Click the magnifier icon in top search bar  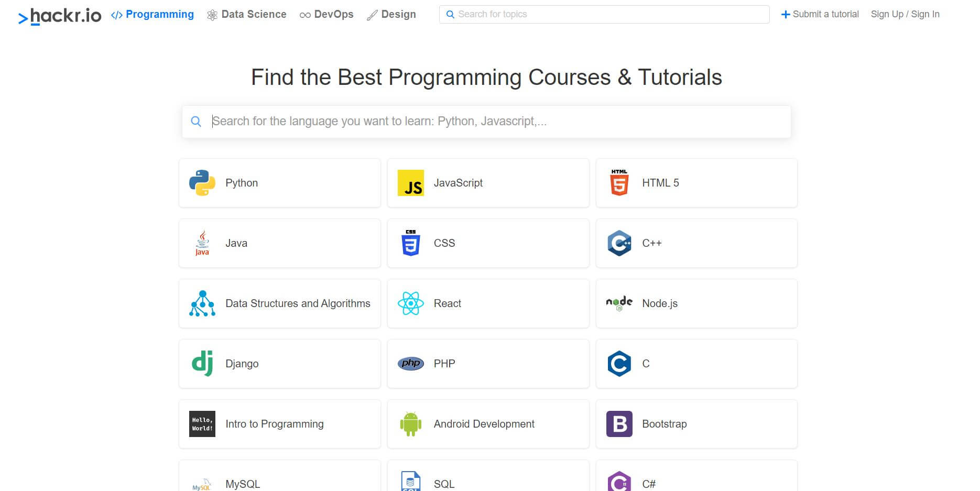point(450,15)
